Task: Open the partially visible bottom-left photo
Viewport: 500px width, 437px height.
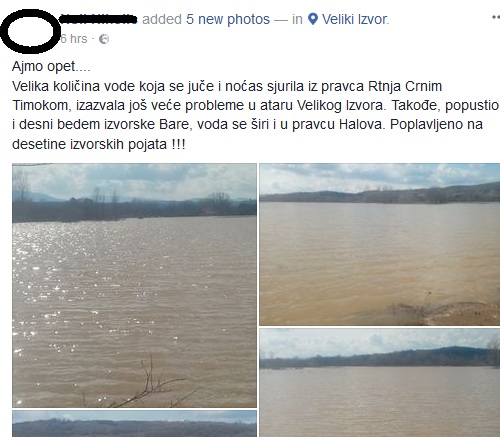Action: 134,424
